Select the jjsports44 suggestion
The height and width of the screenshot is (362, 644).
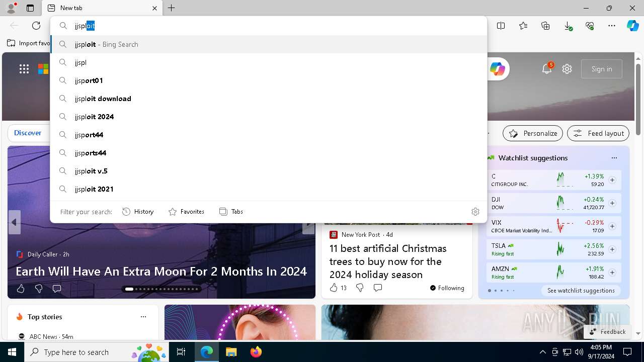pos(269,153)
